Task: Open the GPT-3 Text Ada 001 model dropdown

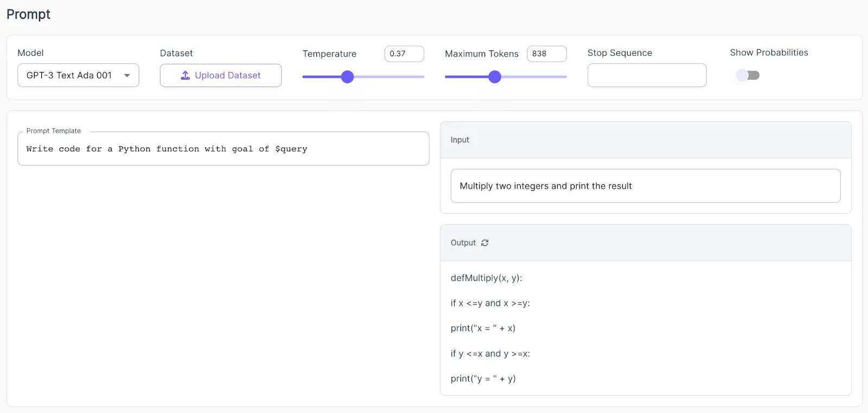Action: pyautogui.click(x=78, y=75)
